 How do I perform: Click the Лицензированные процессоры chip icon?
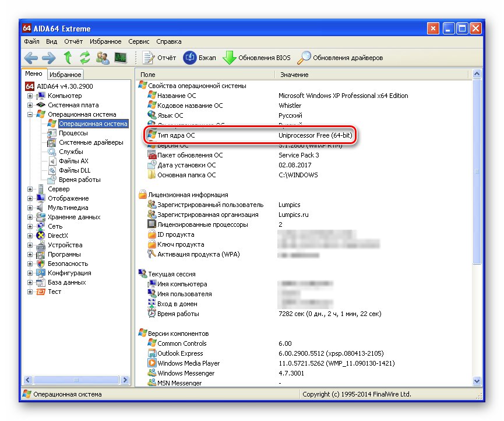pyautogui.click(x=151, y=224)
